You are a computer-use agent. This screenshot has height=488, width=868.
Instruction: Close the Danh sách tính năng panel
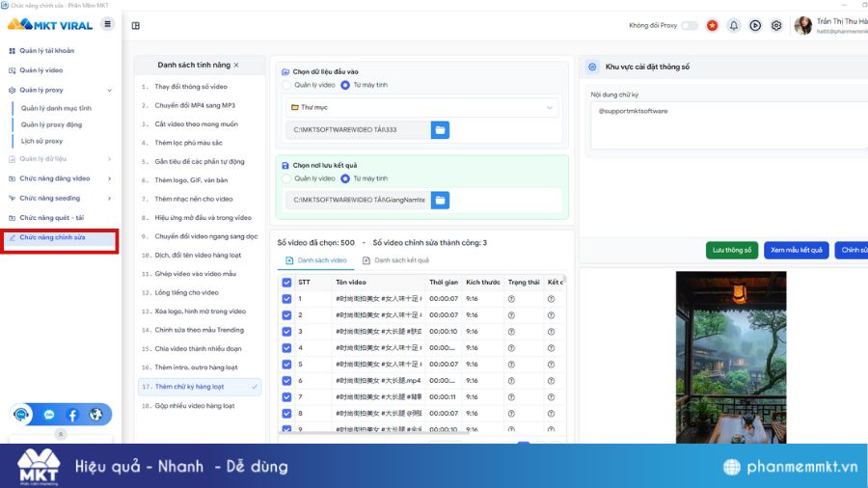click(x=236, y=65)
